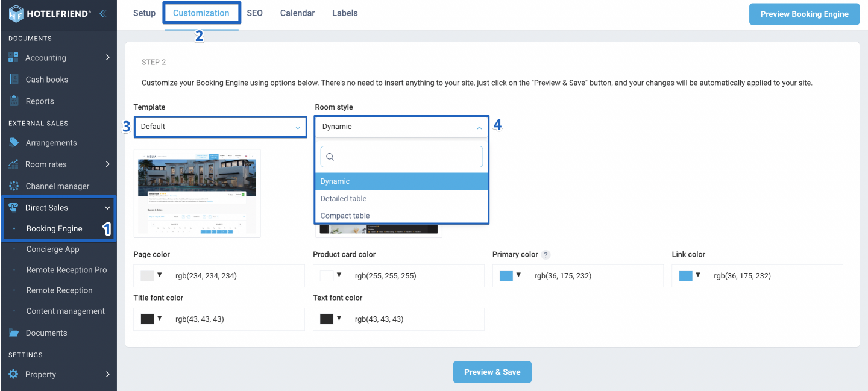Viewport: 868px width, 391px height.
Task: Click the Reports menu label
Action: point(40,101)
